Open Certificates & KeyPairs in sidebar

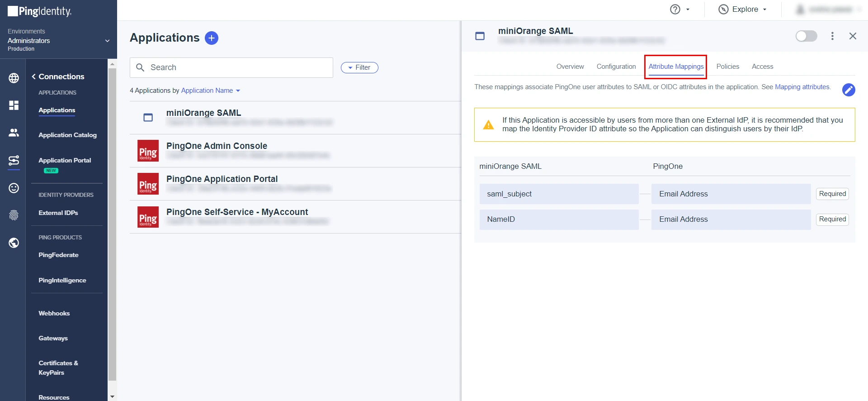pyautogui.click(x=58, y=368)
